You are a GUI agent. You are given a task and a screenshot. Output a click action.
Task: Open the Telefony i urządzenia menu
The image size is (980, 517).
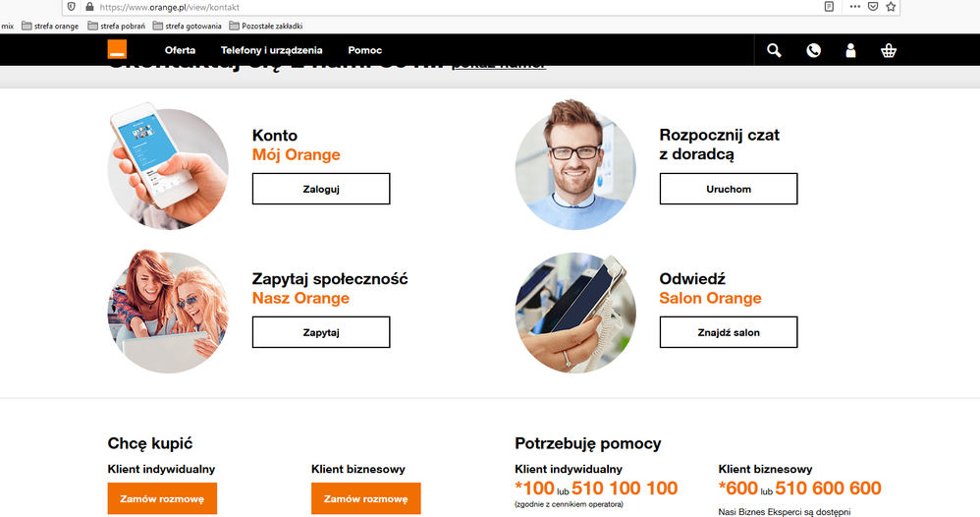271,50
